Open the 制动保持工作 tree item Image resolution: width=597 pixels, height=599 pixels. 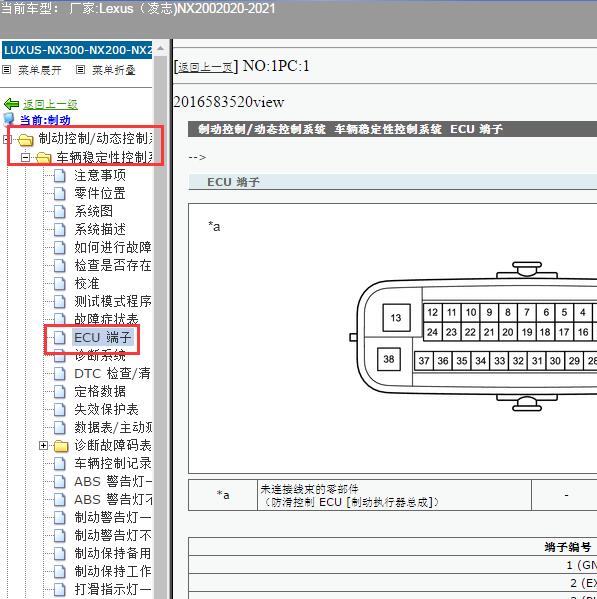(x=113, y=571)
